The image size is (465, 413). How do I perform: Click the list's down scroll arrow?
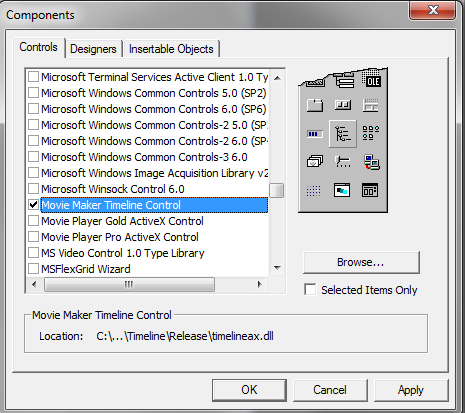[277, 268]
